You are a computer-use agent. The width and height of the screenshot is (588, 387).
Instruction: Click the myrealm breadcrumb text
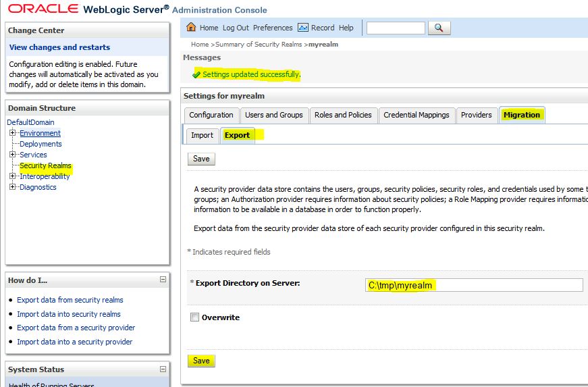point(323,45)
